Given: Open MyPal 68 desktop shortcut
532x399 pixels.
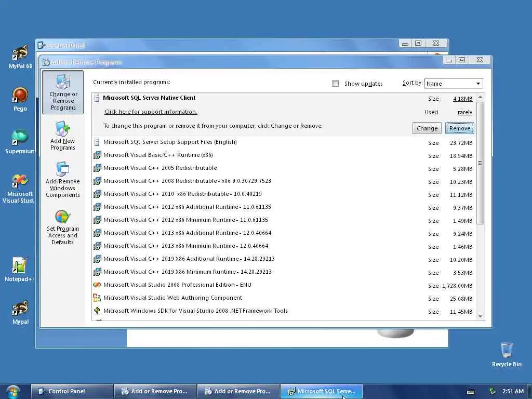Looking at the screenshot, I should 20,56.
